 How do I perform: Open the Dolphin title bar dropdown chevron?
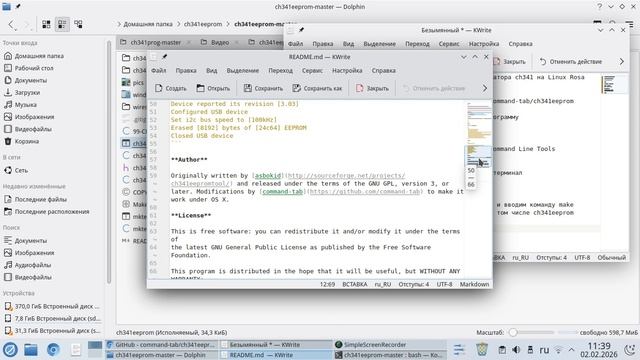[611, 7]
